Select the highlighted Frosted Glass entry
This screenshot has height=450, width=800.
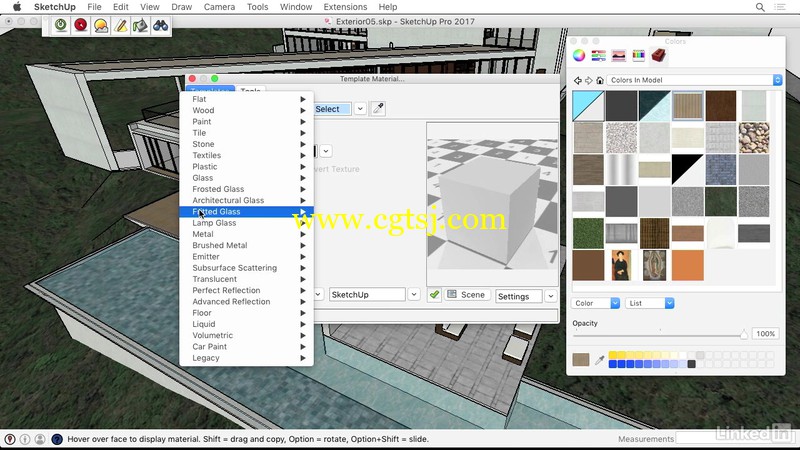point(246,211)
